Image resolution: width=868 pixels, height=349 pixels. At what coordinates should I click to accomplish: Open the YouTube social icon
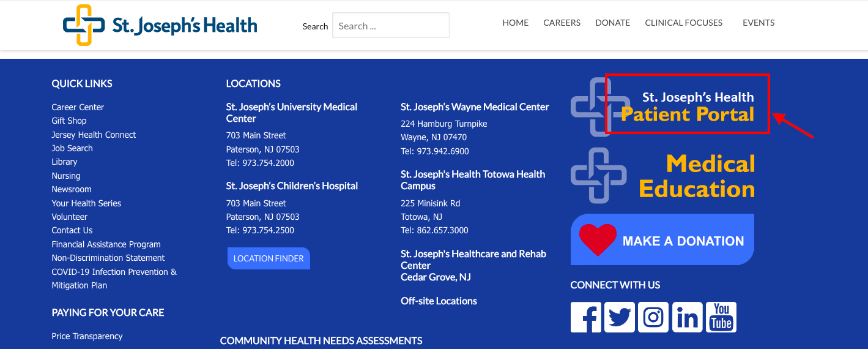pyautogui.click(x=721, y=317)
